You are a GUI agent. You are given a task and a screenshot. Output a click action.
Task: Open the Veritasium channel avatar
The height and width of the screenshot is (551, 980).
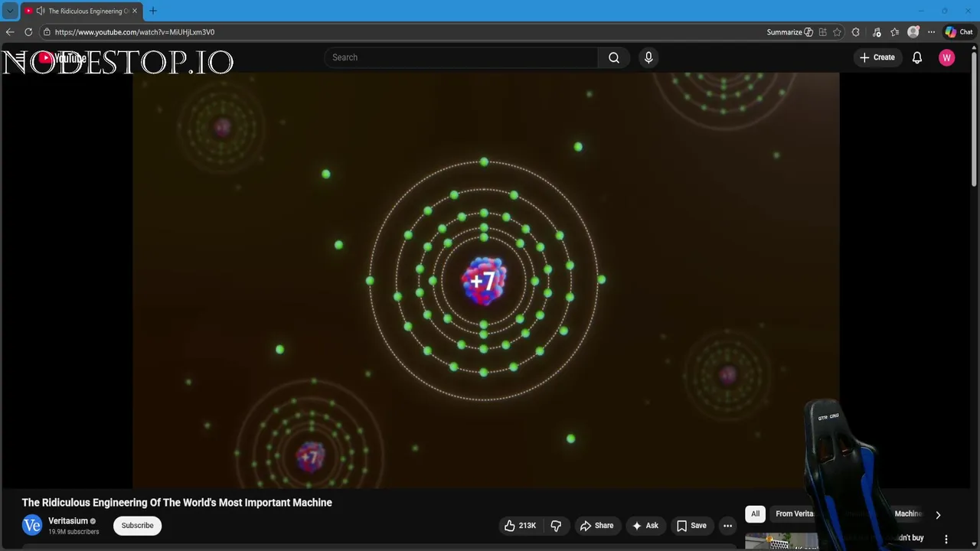pos(32,525)
